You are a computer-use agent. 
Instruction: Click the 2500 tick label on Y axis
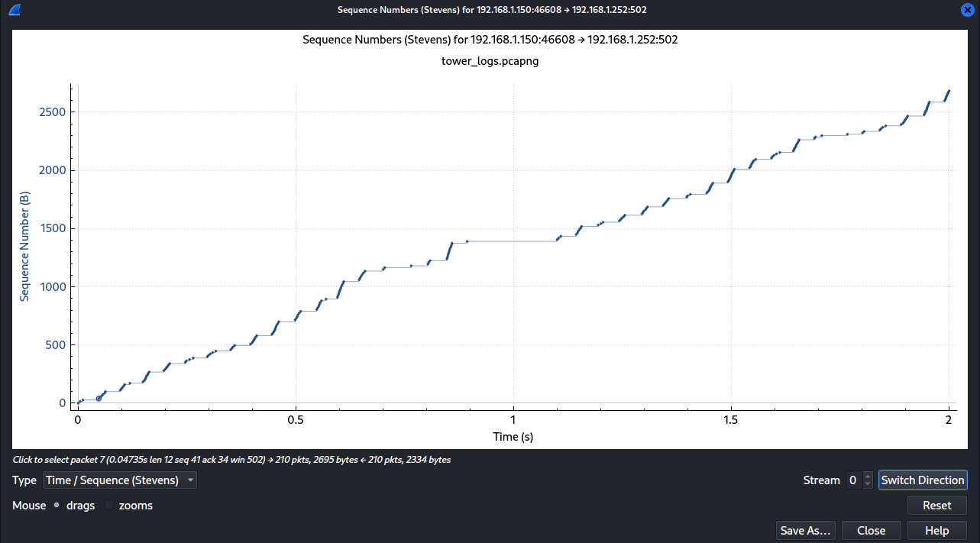[51, 112]
